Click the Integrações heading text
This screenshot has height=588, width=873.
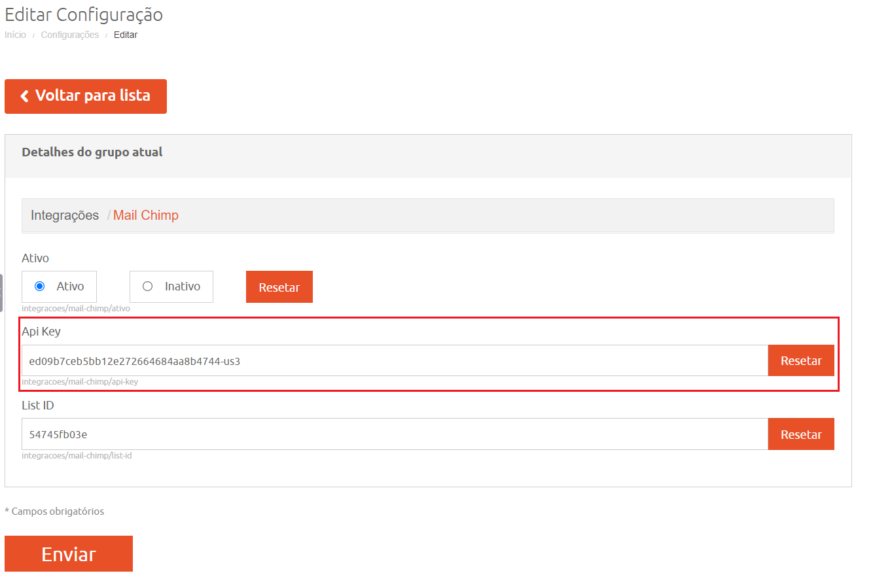(65, 215)
